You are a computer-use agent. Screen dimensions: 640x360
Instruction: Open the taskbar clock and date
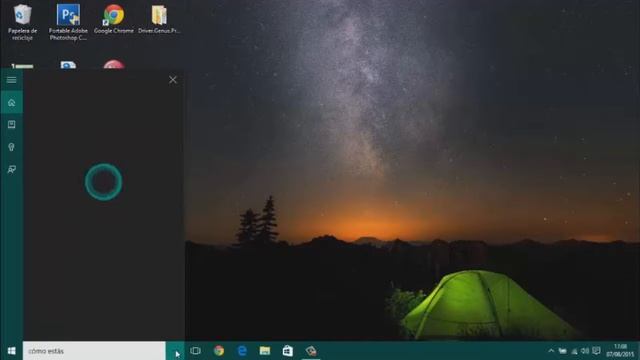620,351
